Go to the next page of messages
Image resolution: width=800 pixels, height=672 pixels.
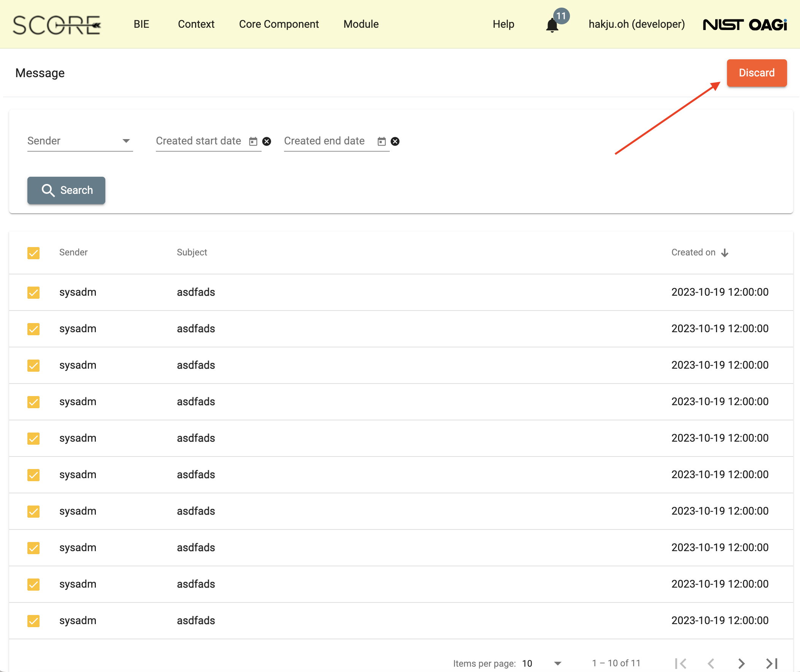741,663
